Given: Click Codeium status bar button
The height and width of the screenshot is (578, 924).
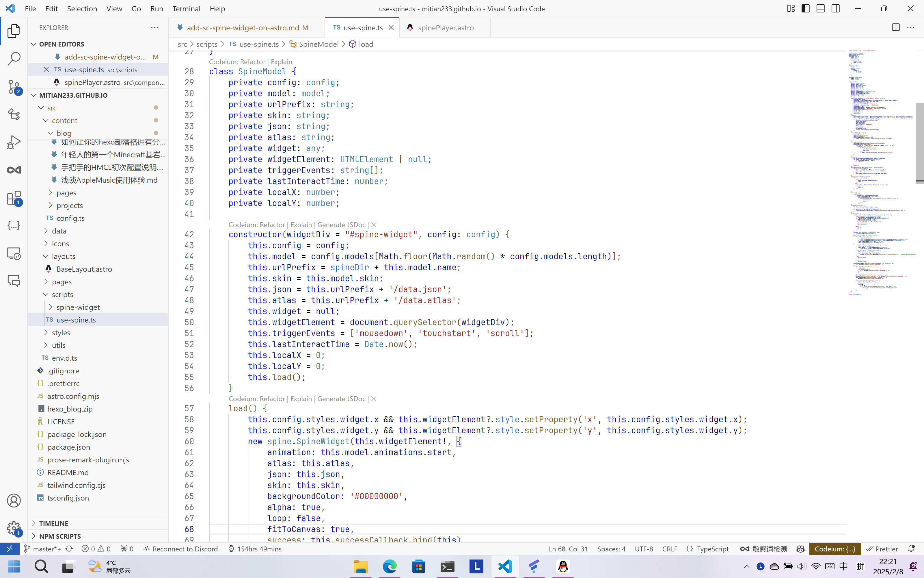Looking at the screenshot, I should (835, 549).
